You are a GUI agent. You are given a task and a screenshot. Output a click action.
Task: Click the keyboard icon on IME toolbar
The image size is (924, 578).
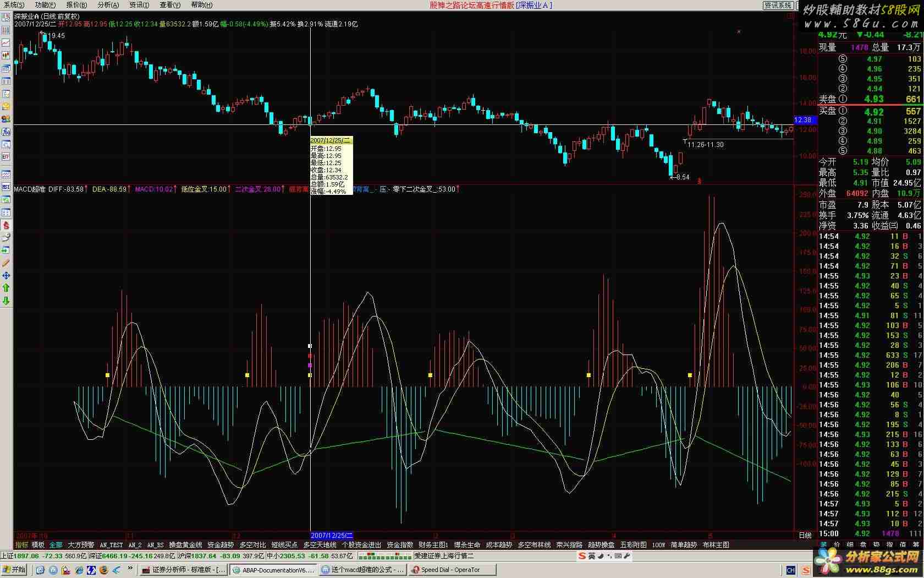click(618, 556)
